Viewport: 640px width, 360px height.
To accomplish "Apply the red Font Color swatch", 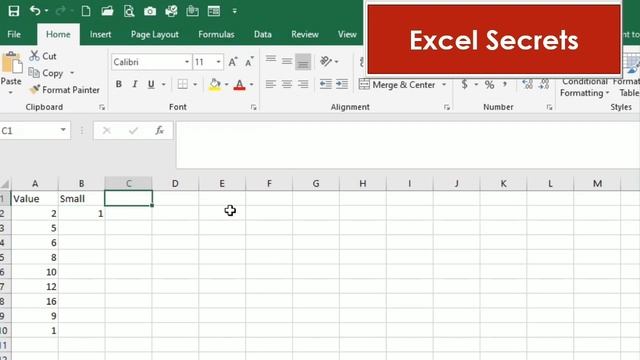I will [240, 84].
